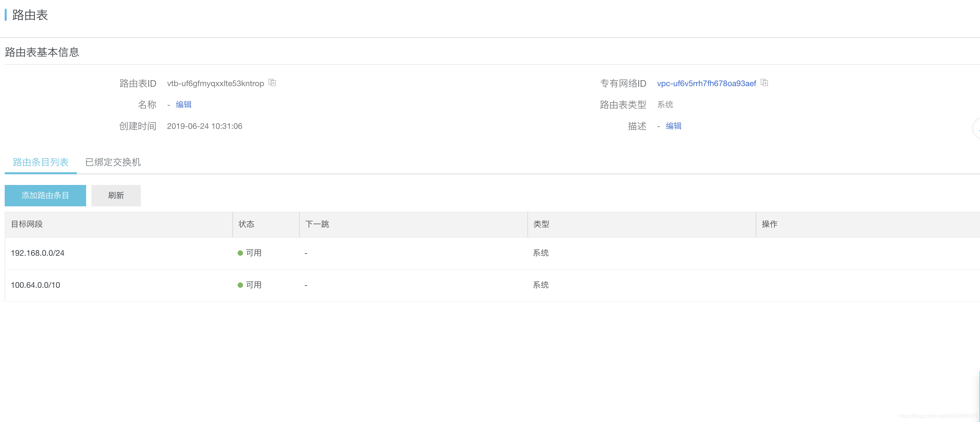Image resolution: width=980 pixels, height=422 pixels.
Task: Click 可用 status in the 100.64.0.0/10 row
Action: (250, 285)
